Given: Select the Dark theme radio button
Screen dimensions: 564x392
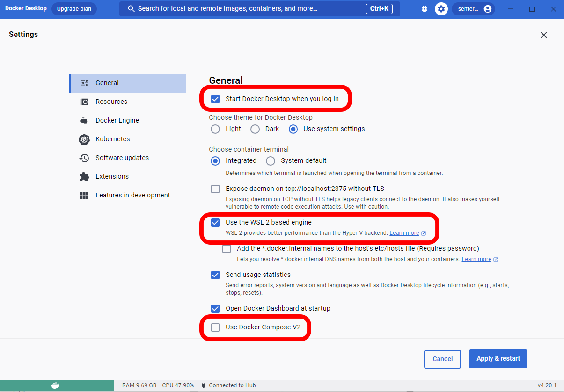Looking at the screenshot, I should pos(255,129).
